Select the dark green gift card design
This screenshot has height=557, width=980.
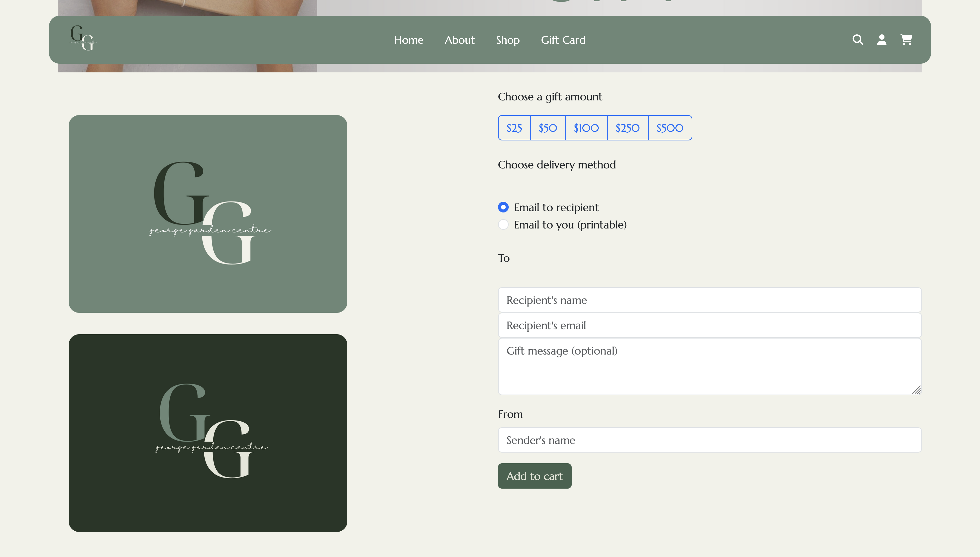pos(208,433)
